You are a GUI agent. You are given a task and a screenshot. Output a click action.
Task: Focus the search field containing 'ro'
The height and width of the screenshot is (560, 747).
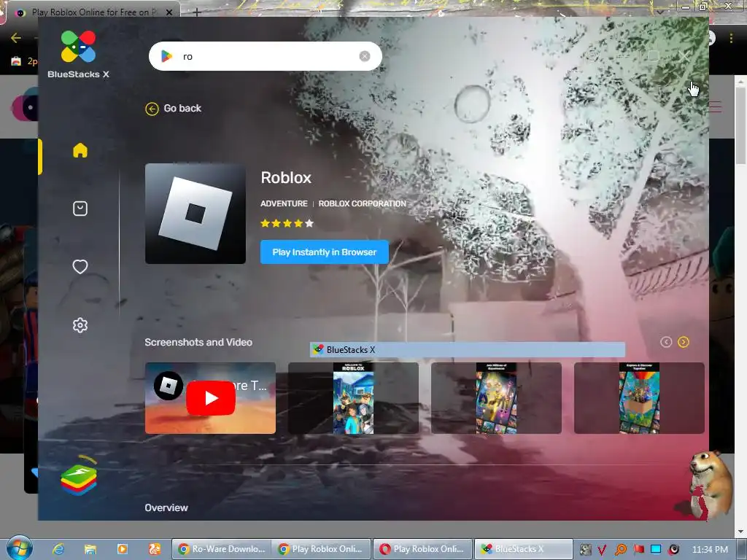click(x=266, y=56)
